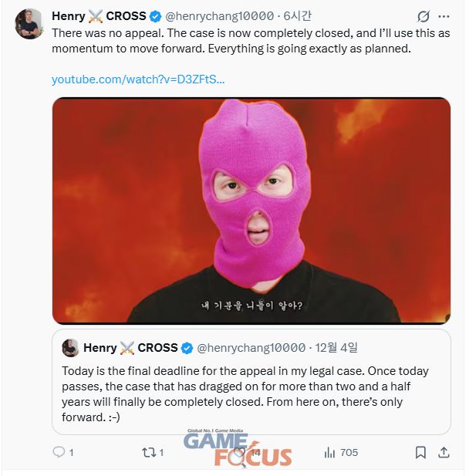Open the Grok icon beside the timestamp
Image resolution: width=476 pixels, height=476 pixels.
423,16
